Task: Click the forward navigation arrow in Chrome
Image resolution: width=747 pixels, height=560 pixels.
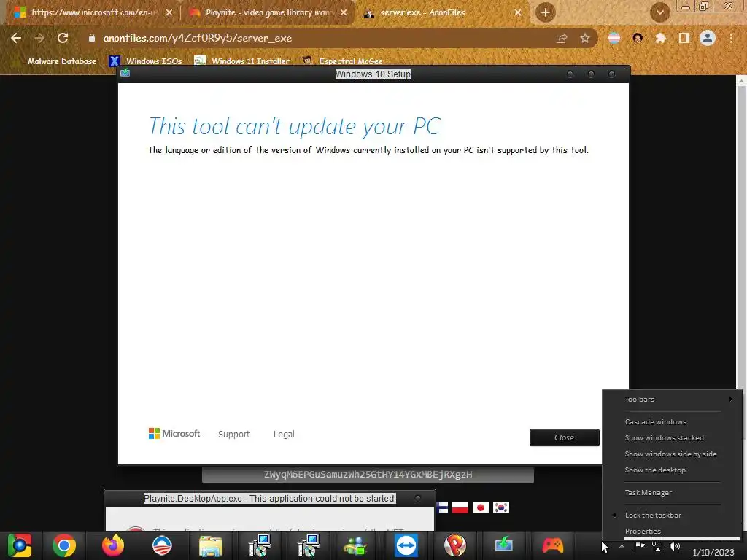Action: coord(39,38)
